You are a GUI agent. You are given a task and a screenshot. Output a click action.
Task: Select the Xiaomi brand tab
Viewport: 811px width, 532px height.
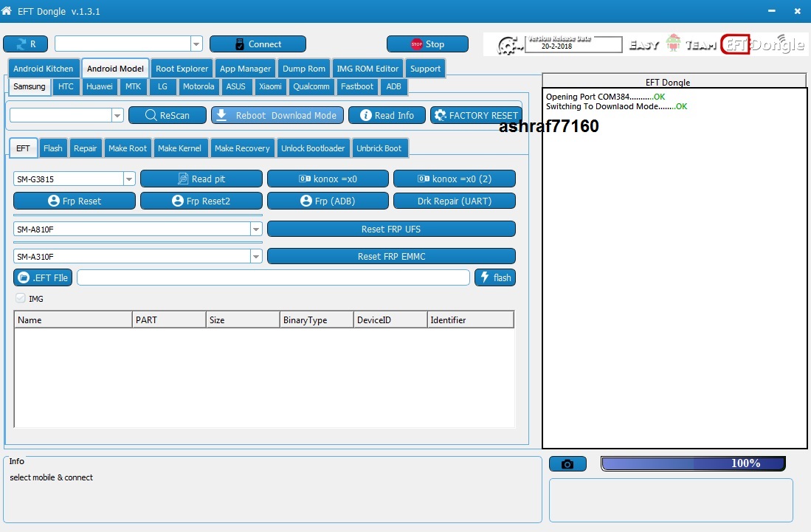point(271,86)
